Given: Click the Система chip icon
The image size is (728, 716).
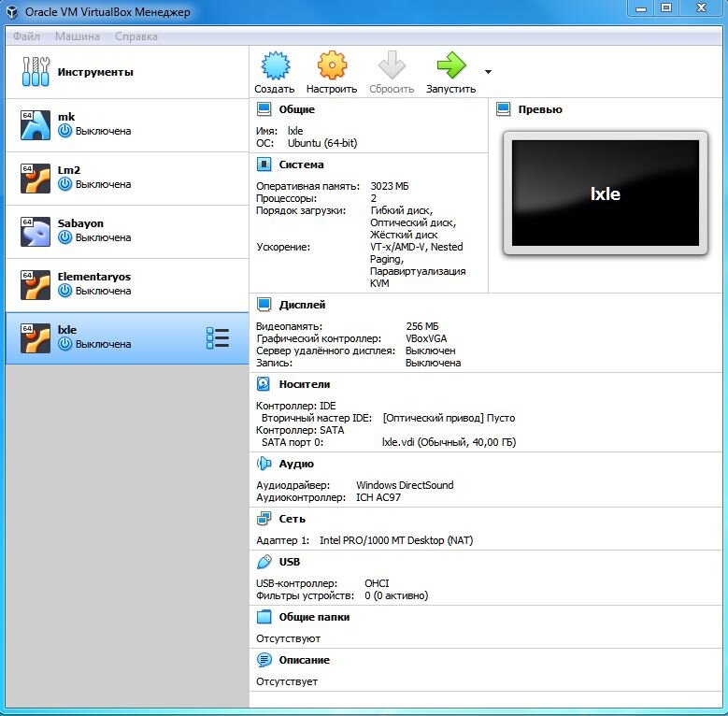Looking at the screenshot, I should point(264,165).
